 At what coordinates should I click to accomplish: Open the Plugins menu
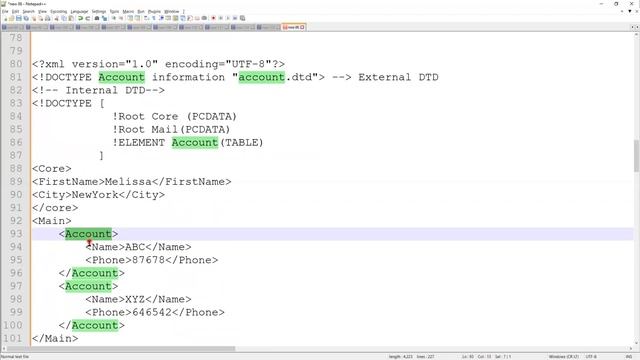pos(154,11)
